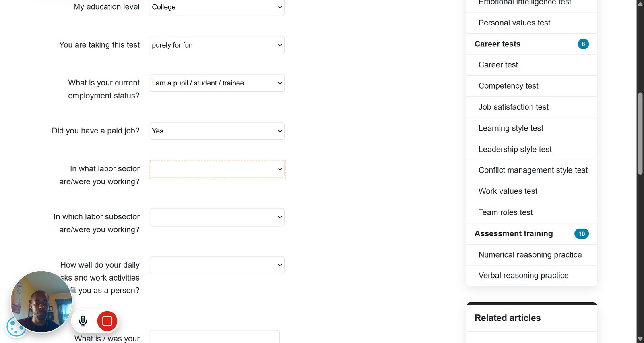Open the paid job Yes dropdown

217,131
